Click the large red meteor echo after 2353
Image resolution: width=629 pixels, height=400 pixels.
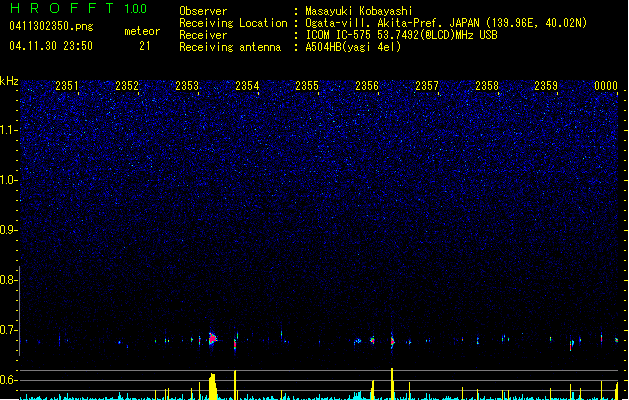(212, 339)
